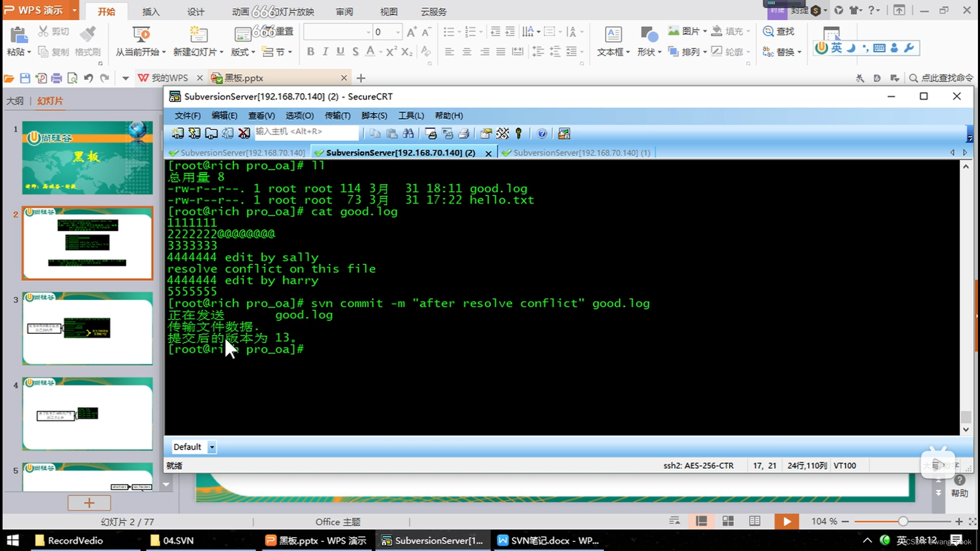Open the Shapes (形状) gallery

(x=649, y=41)
